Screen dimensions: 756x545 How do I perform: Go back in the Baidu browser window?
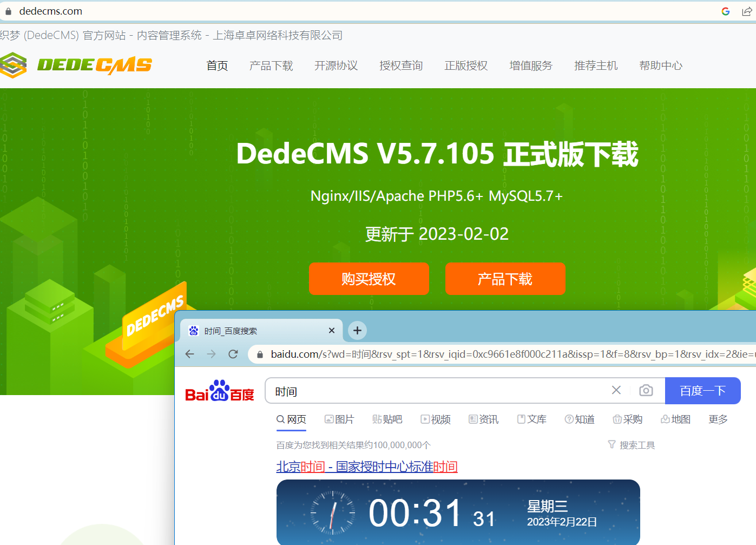click(x=189, y=354)
